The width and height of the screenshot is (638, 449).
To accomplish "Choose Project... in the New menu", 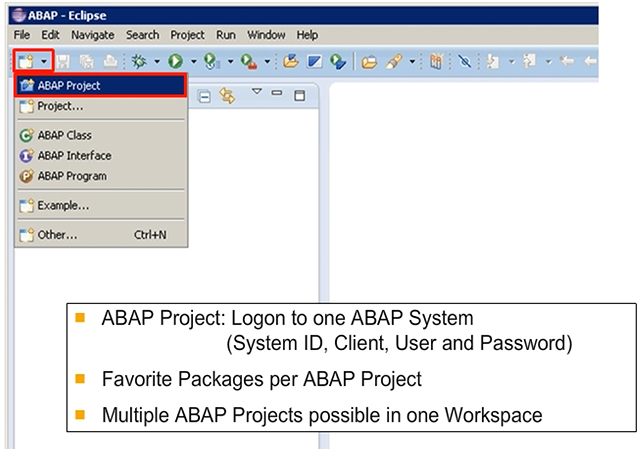I will pos(60,106).
